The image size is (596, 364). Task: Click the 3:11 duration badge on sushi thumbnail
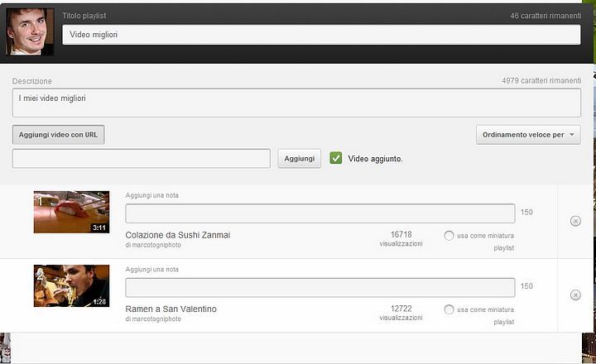click(x=99, y=227)
